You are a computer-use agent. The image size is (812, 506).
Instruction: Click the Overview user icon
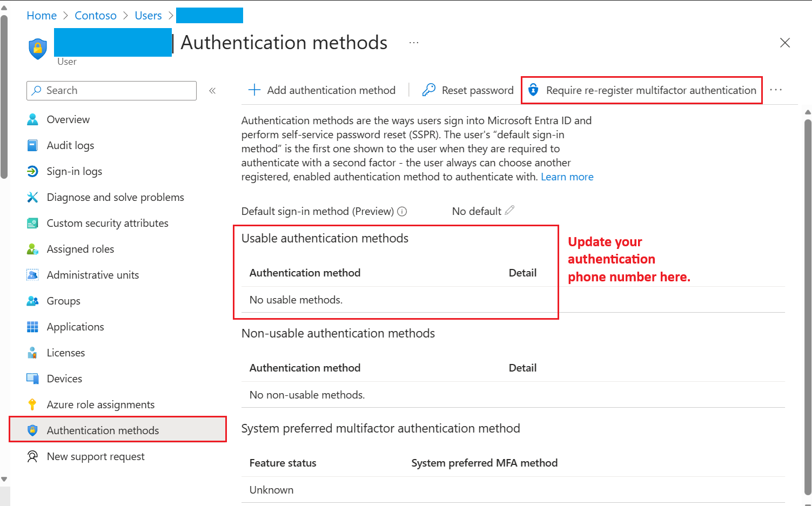click(32, 119)
